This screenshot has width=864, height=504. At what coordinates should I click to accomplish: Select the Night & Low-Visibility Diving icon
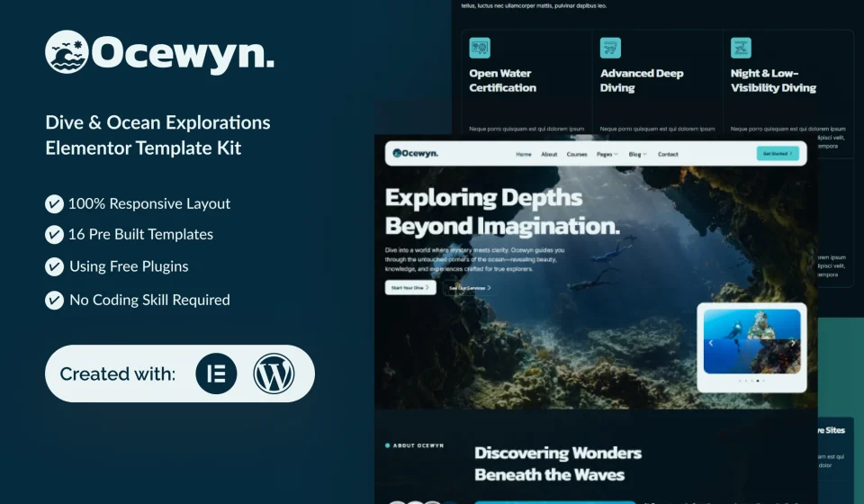click(741, 48)
